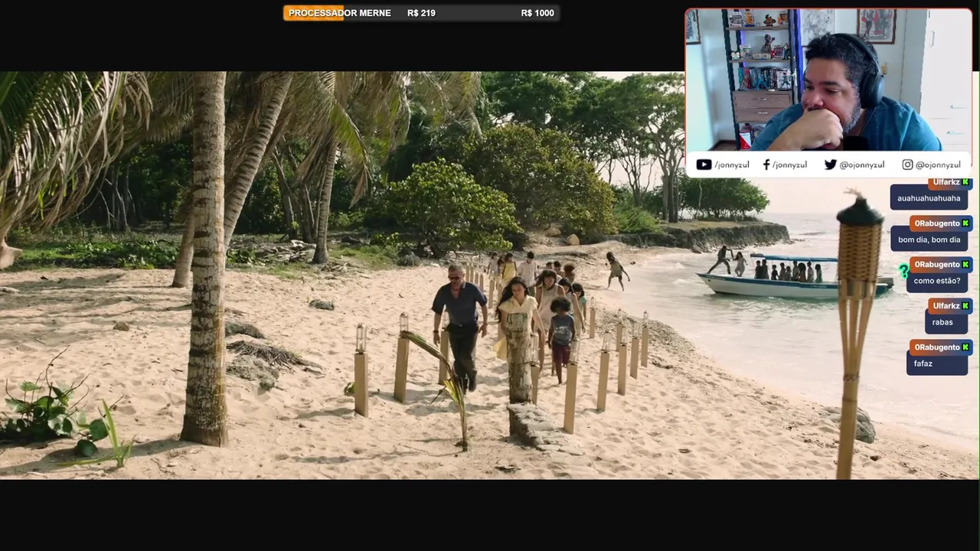Click the R$ 219 current donation amount

(421, 13)
